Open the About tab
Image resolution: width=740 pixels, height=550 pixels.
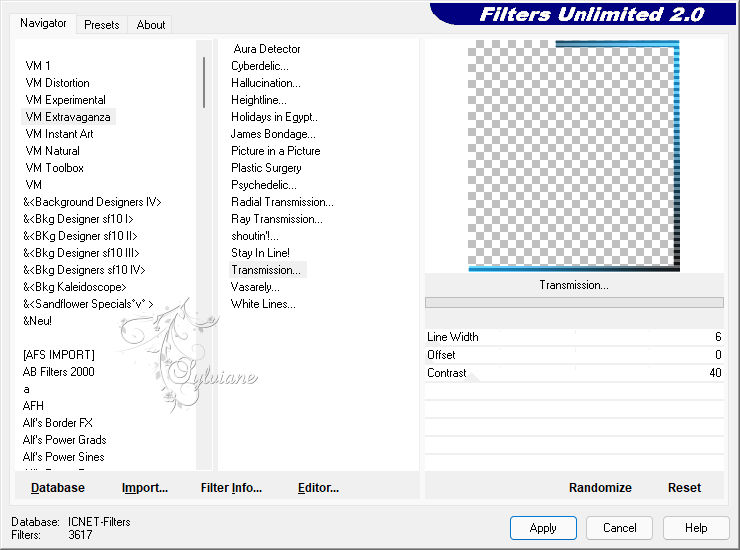pyautogui.click(x=151, y=25)
